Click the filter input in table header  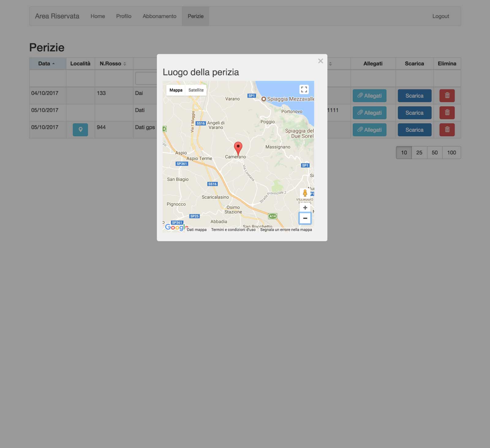point(146,78)
